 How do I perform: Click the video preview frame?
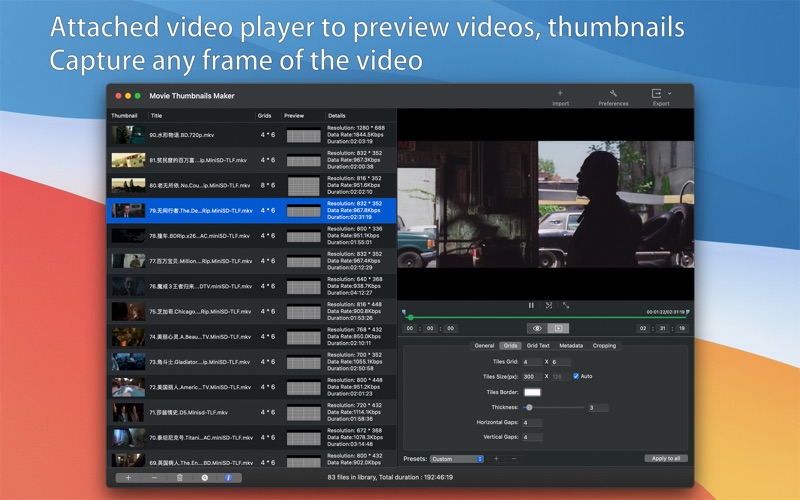(x=545, y=204)
